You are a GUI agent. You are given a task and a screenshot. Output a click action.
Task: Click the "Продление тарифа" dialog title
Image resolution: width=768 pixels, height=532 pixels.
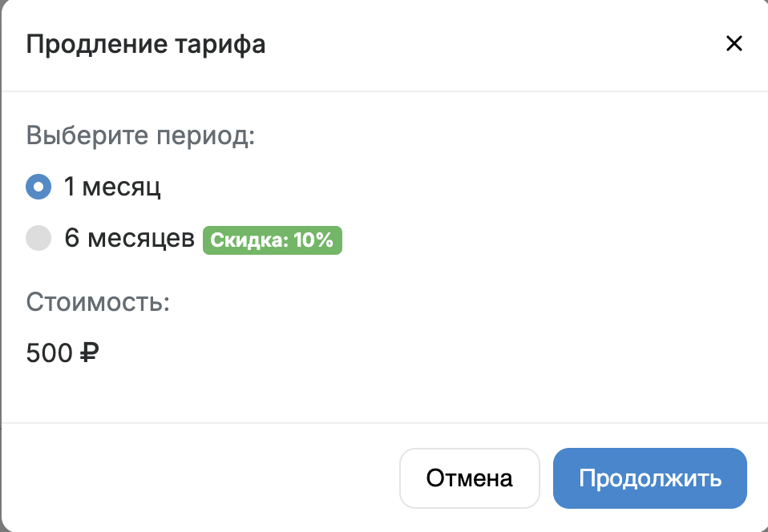click(146, 44)
